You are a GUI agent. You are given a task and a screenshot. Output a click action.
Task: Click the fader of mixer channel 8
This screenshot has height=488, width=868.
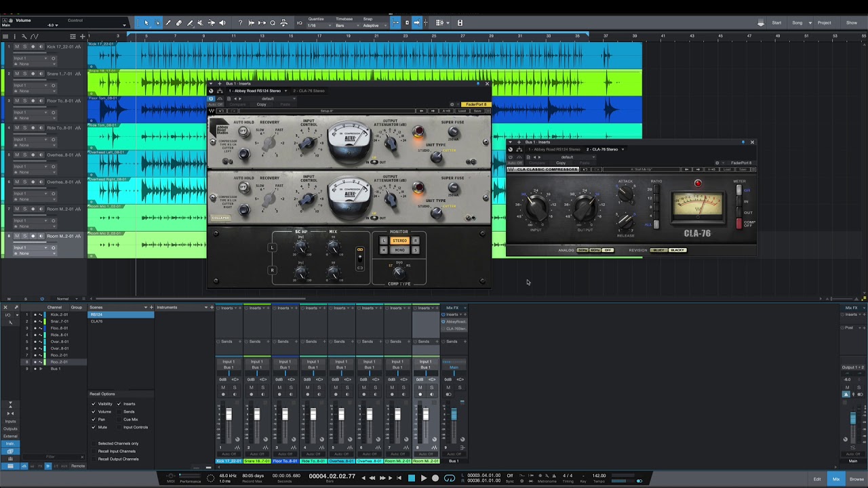point(426,414)
